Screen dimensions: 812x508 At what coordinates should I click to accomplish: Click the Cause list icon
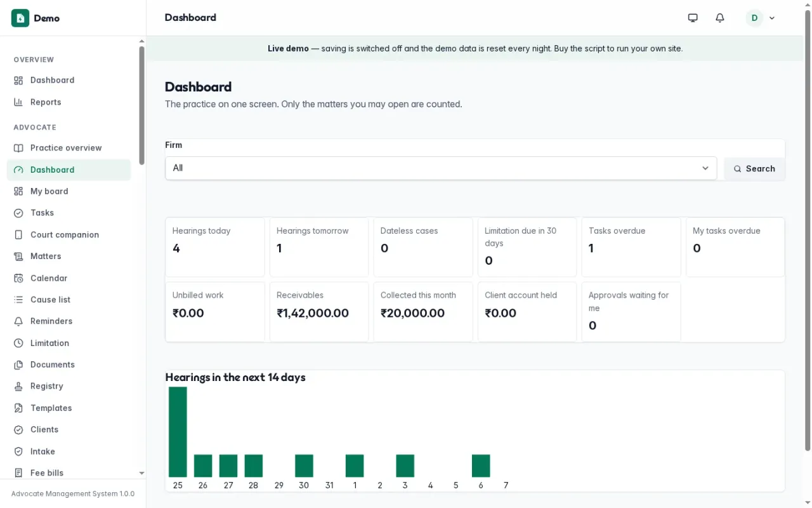pyautogui.click(x=18, y=300)
